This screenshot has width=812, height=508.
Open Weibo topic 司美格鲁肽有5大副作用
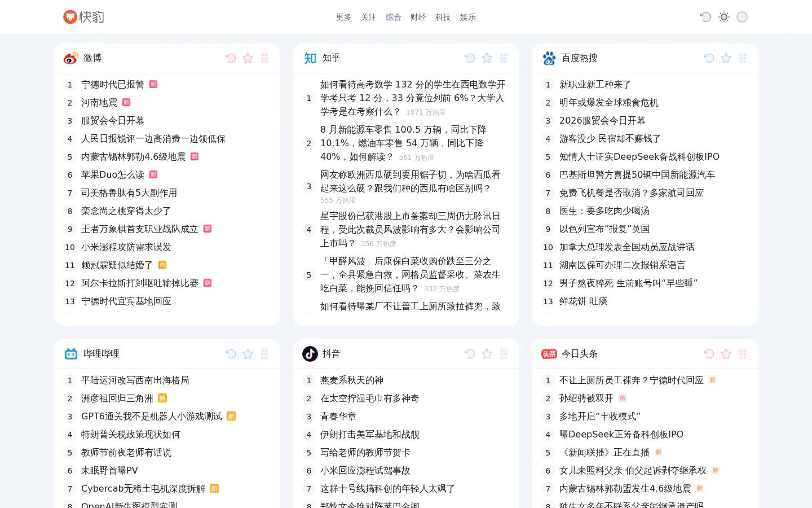click(129, 193)
